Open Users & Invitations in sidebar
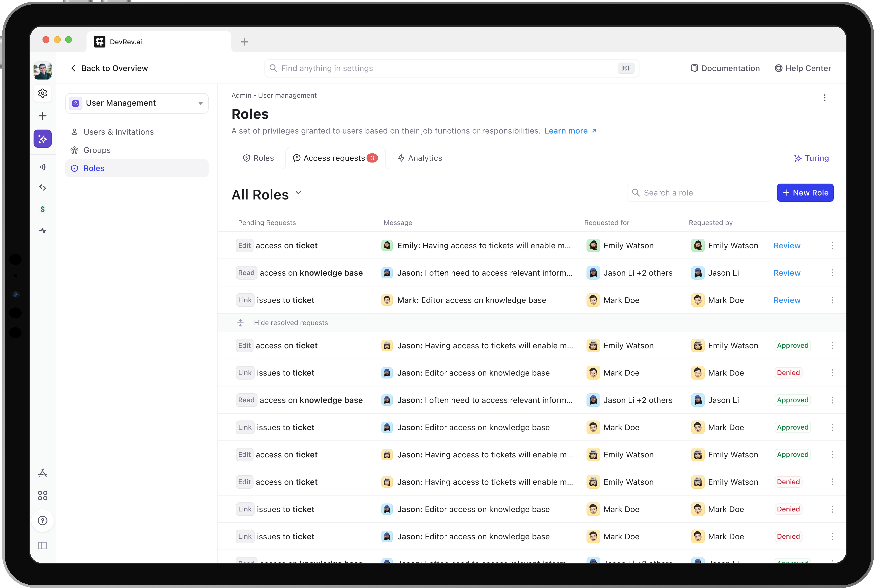This screenshot has width=874, height=588. pyautogui.click(x=137, y=132)
